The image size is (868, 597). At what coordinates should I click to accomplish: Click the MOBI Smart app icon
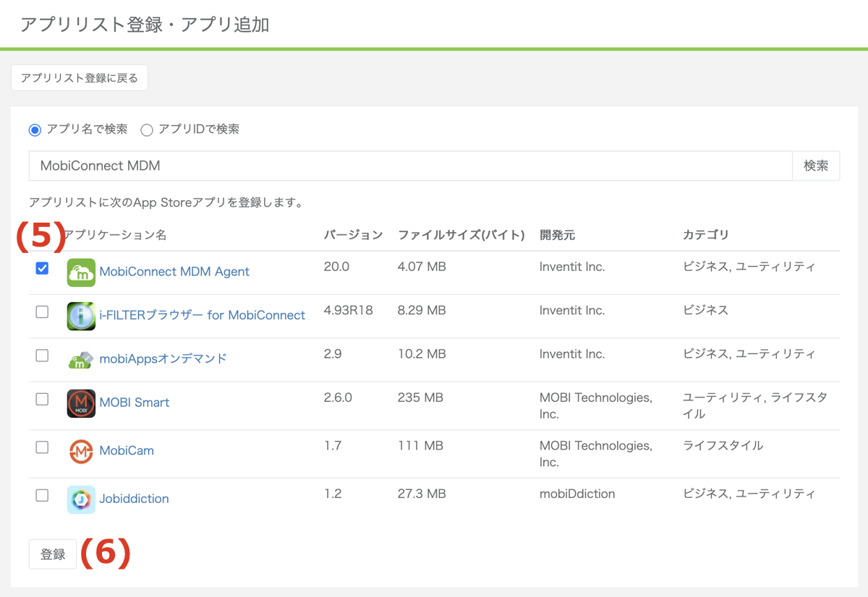(81, 403)
